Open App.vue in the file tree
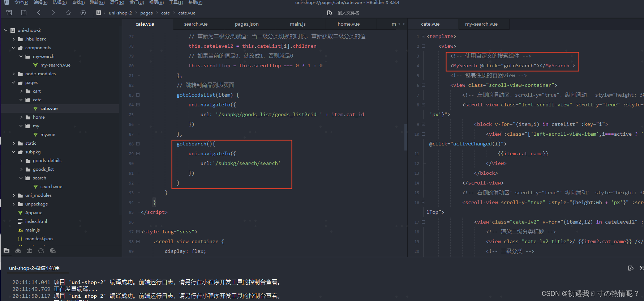Viewport: 644px width, 301px height. 34,213
